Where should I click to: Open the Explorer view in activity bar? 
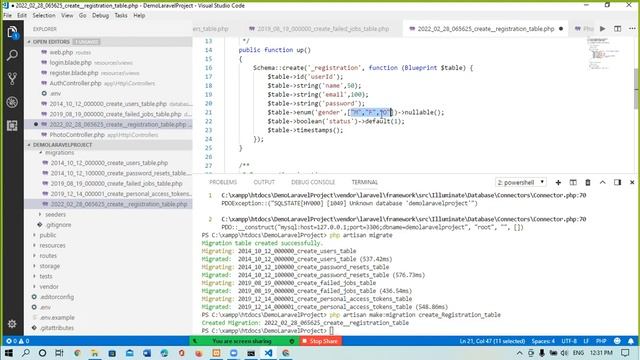12,32
